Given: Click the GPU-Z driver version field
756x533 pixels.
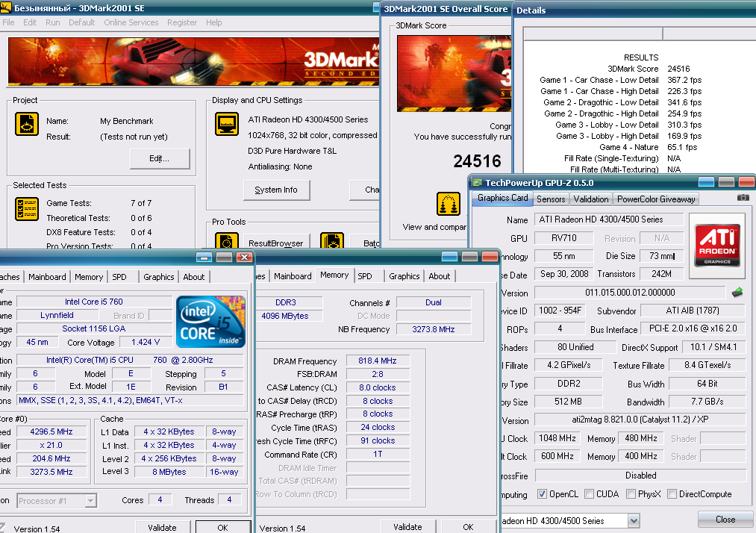Looking at the screenshot, I should coord(640,420).
